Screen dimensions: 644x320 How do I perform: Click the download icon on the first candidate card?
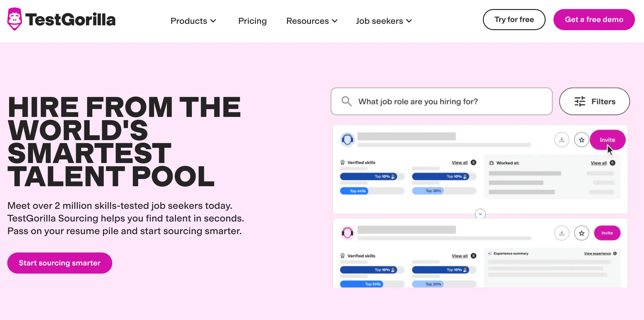[x=562, y=140]
